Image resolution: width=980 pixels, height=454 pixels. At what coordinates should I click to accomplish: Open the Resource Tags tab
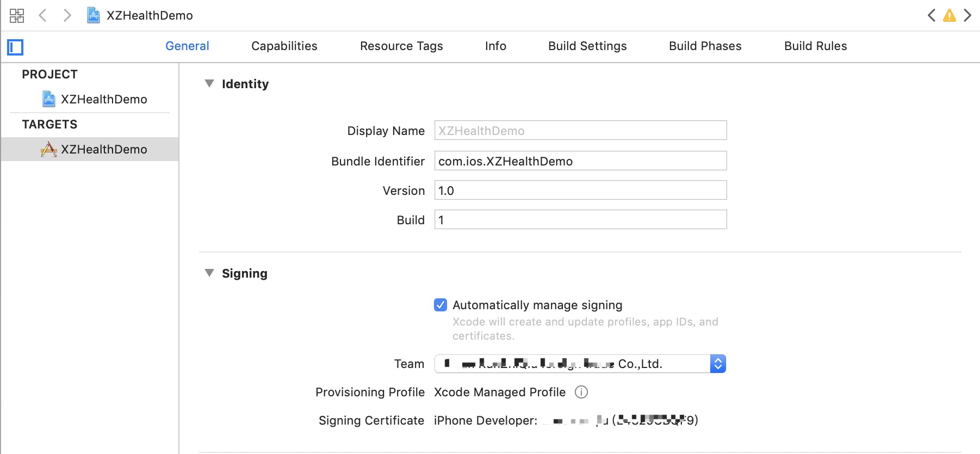401,46
